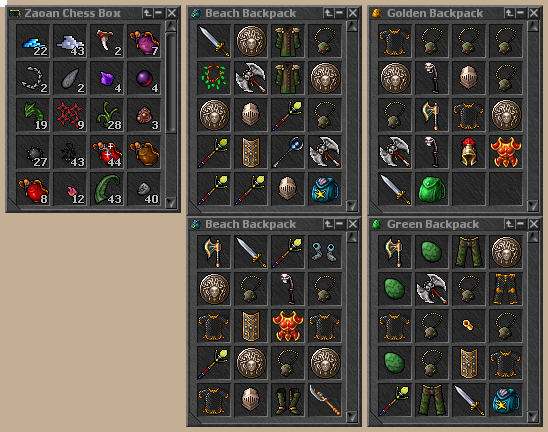The image size is (548, 432).
Task: Pick the halberd in lower Beach Backpack
Action: pos(325,400)
